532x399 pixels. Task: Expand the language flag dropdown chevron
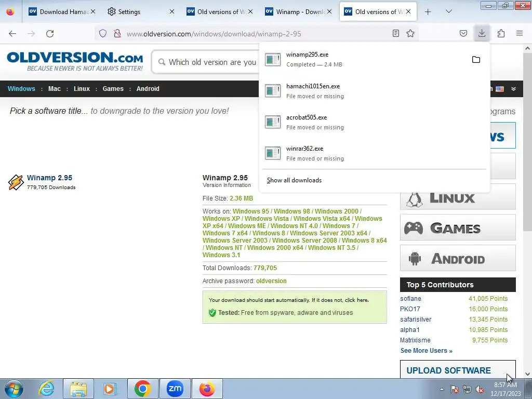point(513,89)
